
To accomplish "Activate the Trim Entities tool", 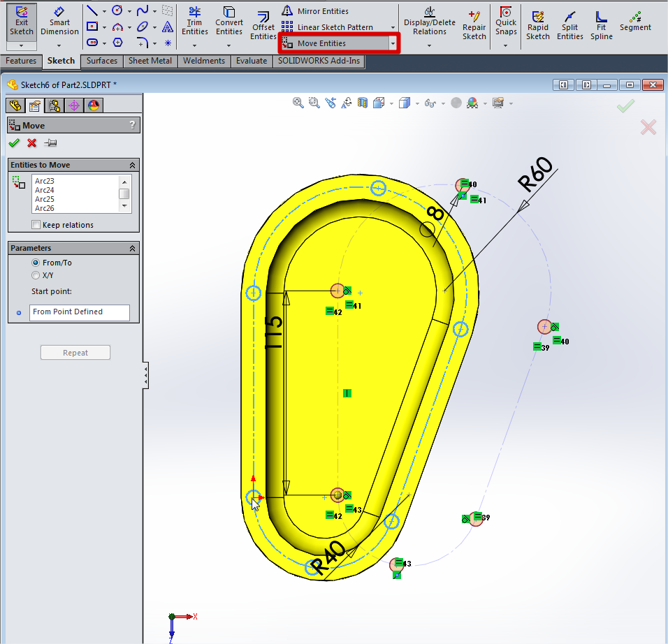I will [x=195, y=21].
